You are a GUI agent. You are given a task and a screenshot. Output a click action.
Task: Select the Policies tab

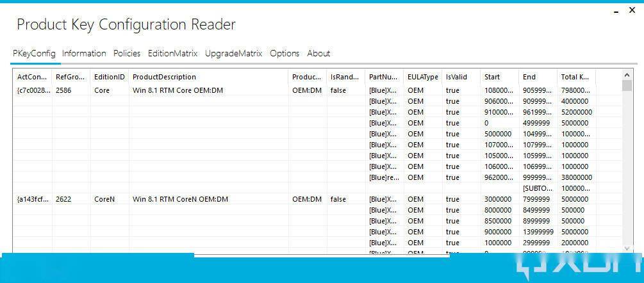pos(127,54)
